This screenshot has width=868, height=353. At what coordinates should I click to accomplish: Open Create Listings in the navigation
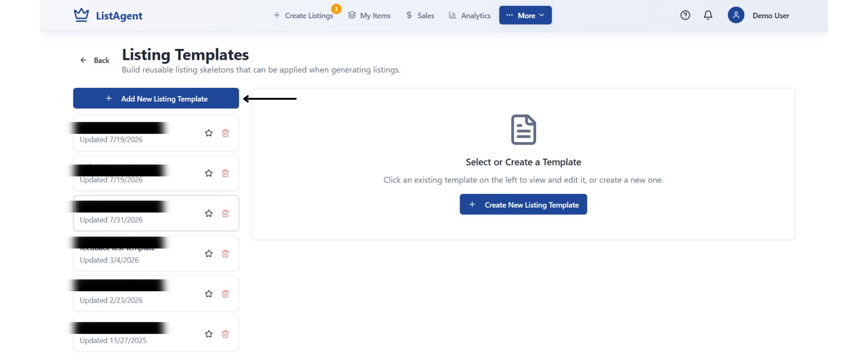(x=304, y=16)
